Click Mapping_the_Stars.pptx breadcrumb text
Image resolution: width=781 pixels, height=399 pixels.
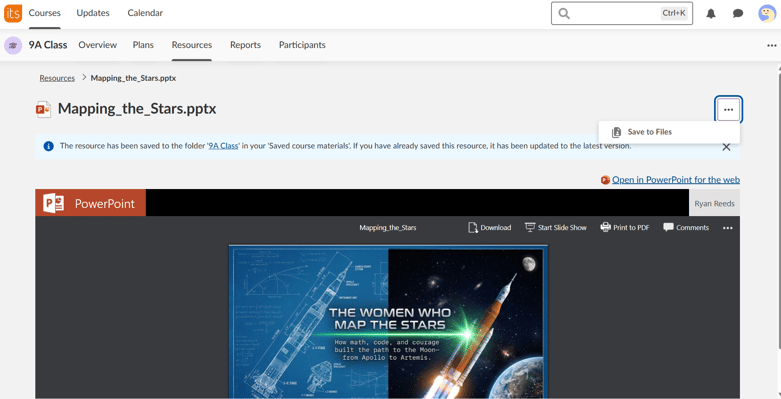click(133, 78)
